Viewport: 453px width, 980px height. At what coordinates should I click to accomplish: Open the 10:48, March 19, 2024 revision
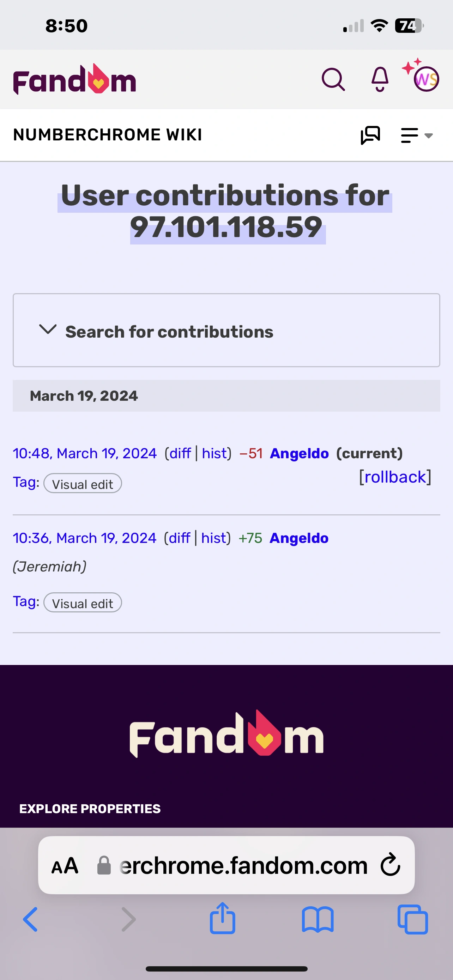(84, 453)
